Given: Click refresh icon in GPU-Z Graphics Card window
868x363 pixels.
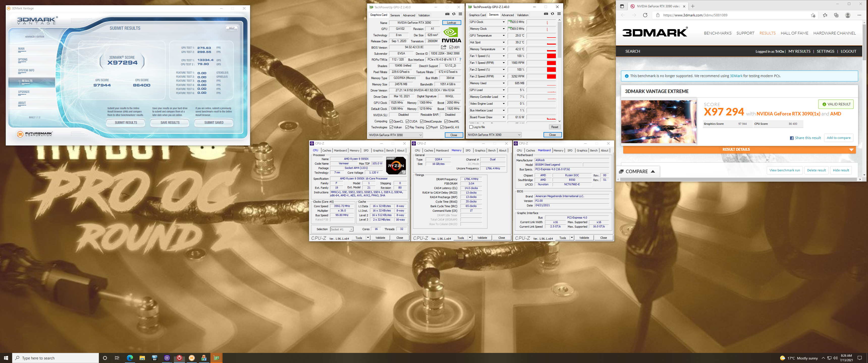Looking at the screenshot, I should [453, 14].
